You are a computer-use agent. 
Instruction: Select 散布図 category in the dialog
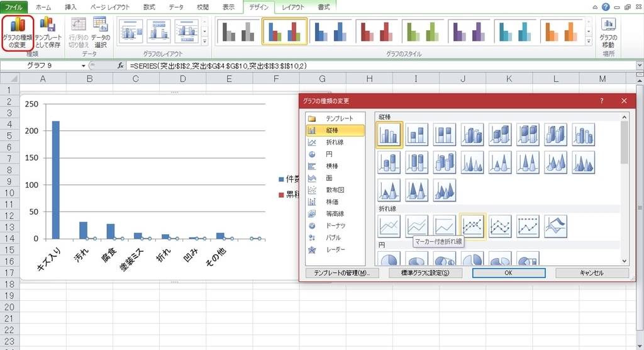(x=336, y=190)
